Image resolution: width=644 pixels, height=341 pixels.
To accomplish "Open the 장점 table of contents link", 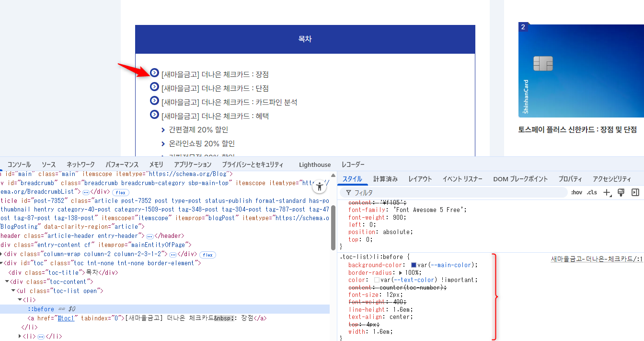I will [x=215, y=74].
